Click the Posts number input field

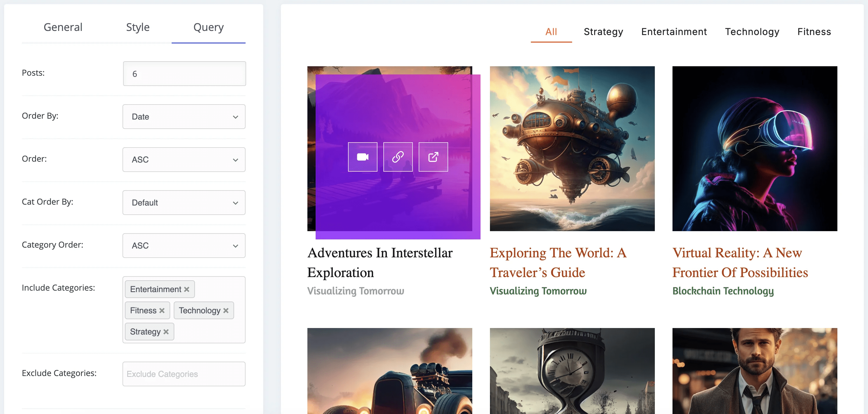(x=184, y=74)
